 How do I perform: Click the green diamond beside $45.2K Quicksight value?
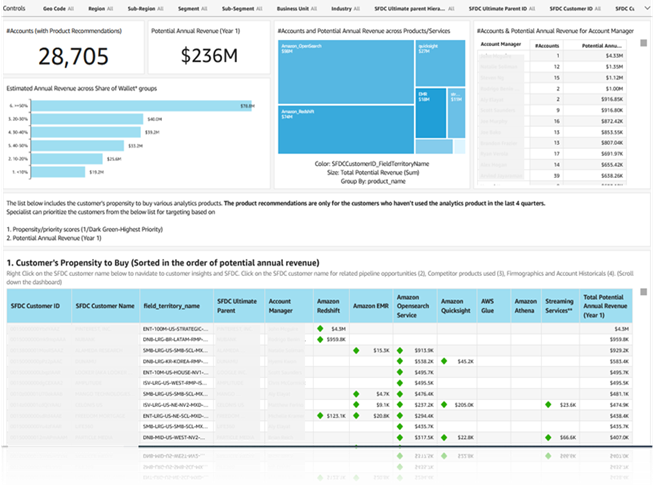click(444, 360)
